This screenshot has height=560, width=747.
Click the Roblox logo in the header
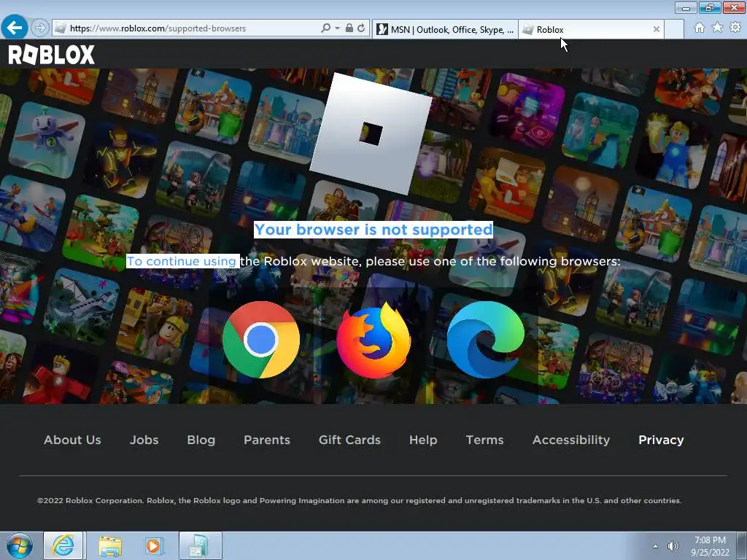52,55
